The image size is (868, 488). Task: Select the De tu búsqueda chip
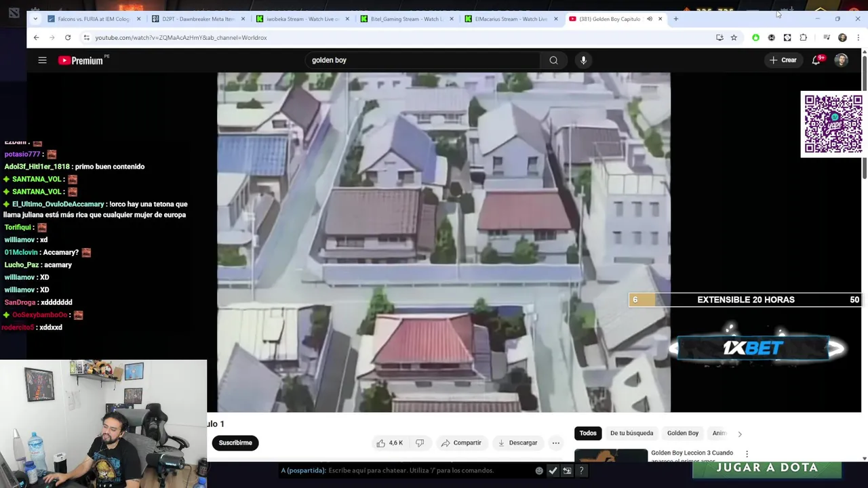pyautogui.click(x=631, y=433)
